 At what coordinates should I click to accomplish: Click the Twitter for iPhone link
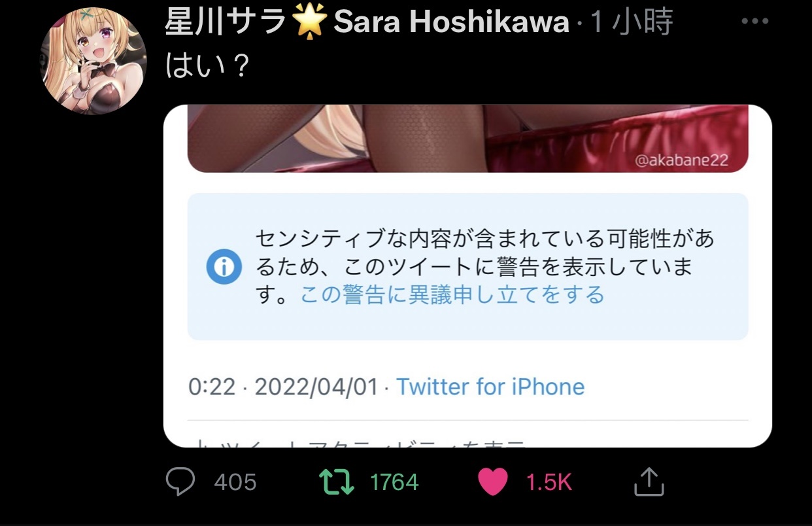[490, 387]
